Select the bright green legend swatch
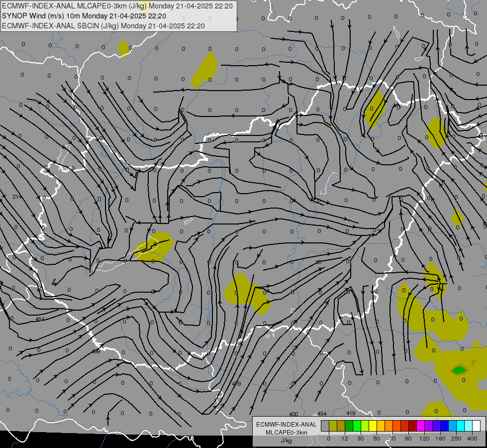The height and width of the screenshot is (448, 487). 357,426
